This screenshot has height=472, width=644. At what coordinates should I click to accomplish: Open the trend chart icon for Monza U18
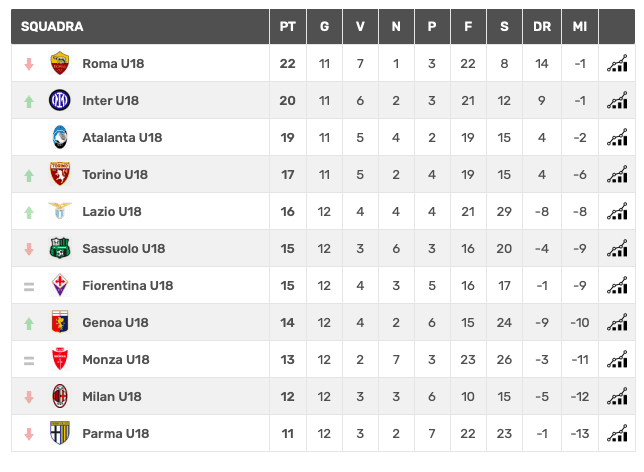[617, 359]
